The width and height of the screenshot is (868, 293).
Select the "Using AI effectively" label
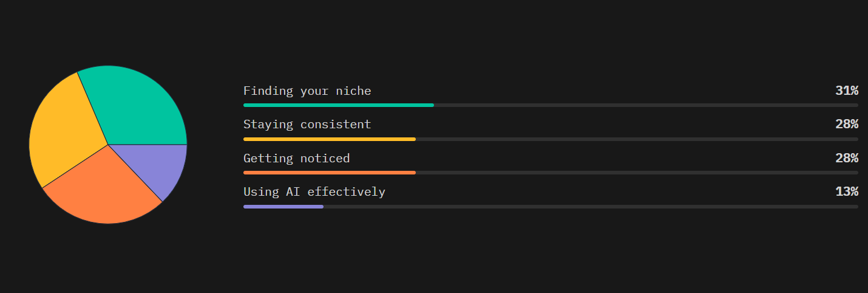click(x=314, y=192)
